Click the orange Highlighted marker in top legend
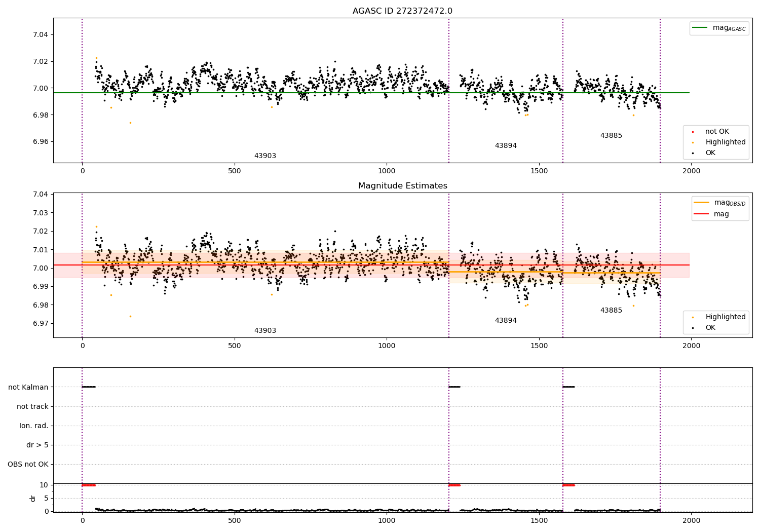 point(693,142)
